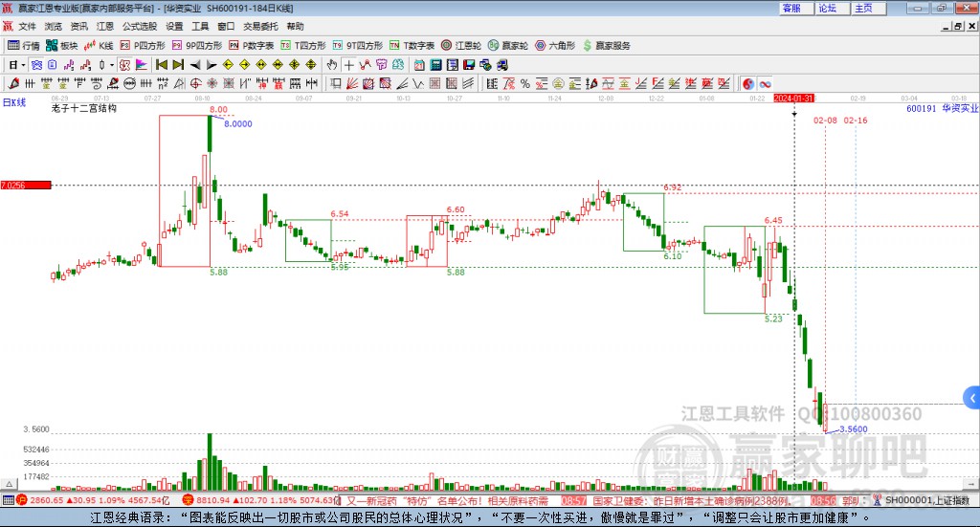Click the save floppy disk icon
This screenshot has width=980, height=527.
[469, 65]
